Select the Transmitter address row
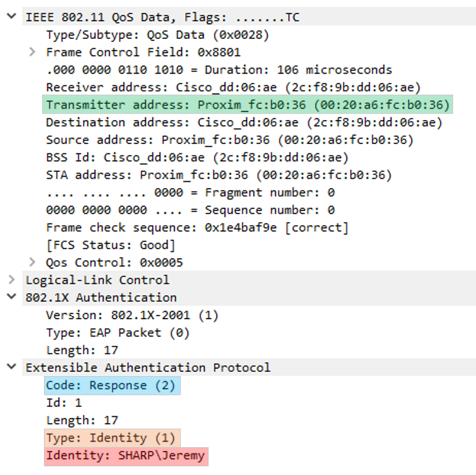This screenshot has height=475, width=476. coord(248,105)
